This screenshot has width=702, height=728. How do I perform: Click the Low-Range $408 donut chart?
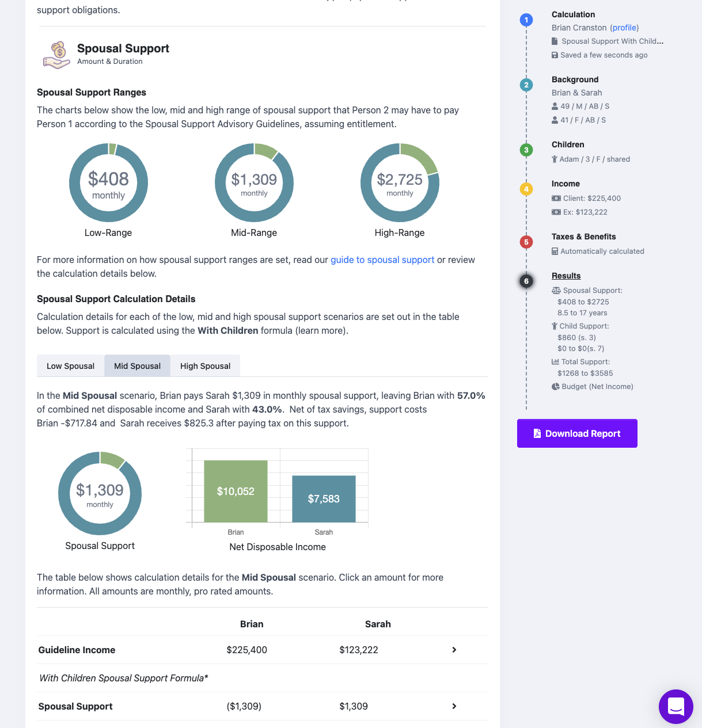pyautogui.click(x=108, y=182)
